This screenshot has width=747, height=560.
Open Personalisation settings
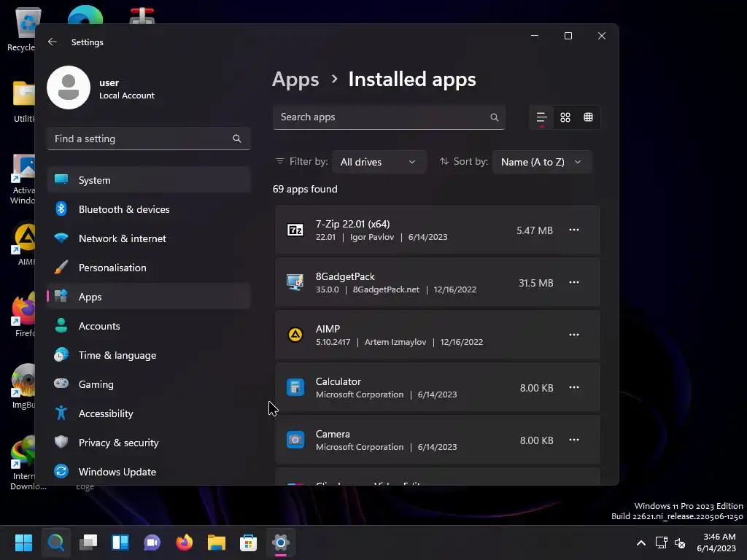pyautogui.click(x=149, y=268)
